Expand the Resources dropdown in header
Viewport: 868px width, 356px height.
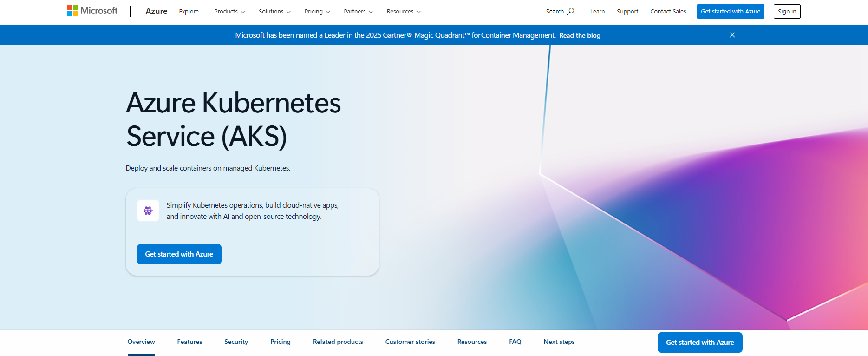click(404, 12)
